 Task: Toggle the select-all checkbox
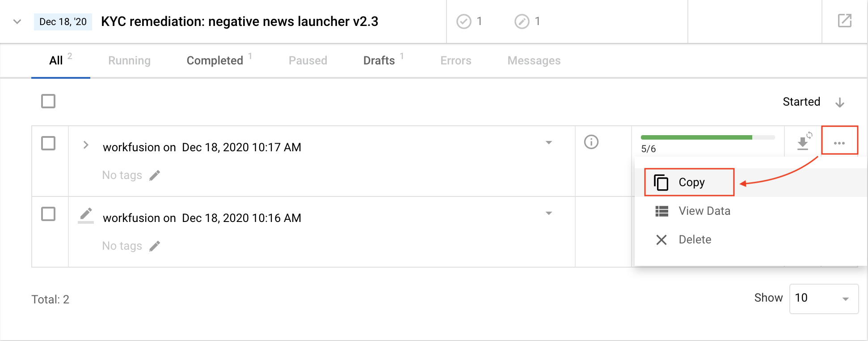point(48,101)
